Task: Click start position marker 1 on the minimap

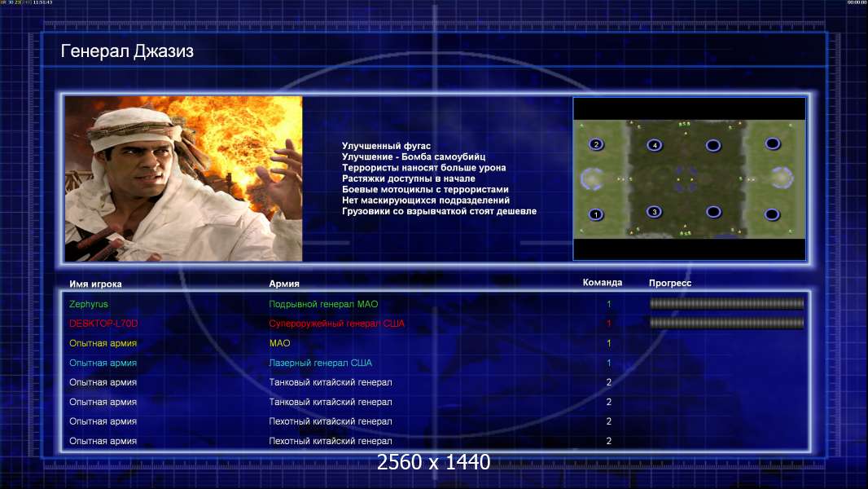Action: click(x=596, y=214)
